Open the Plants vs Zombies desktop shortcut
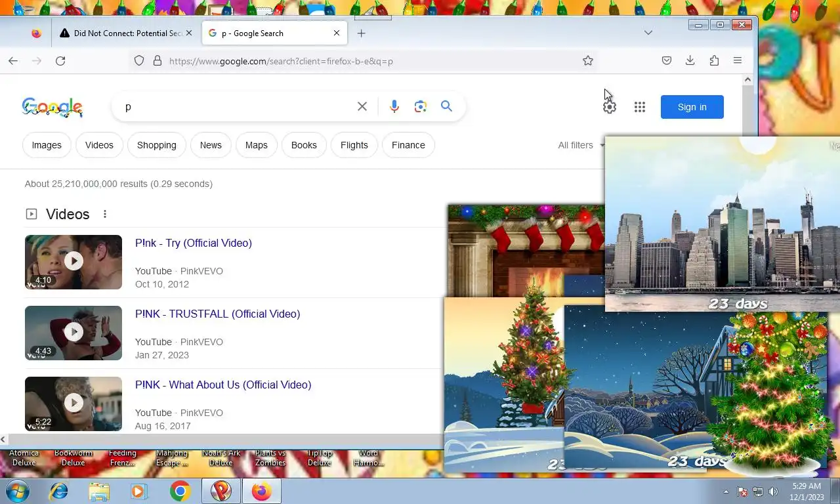 pos(270,458)
